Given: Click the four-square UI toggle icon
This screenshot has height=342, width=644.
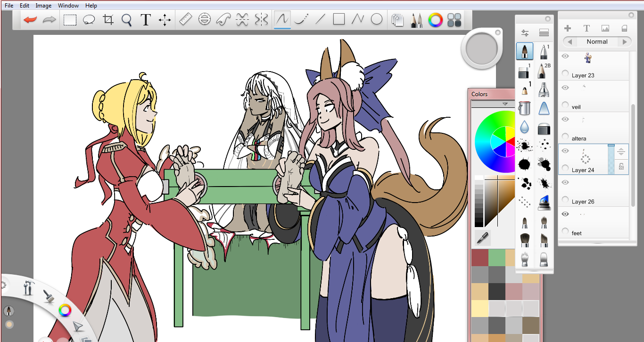Looking at the screenshot, I should click(454, 20).
